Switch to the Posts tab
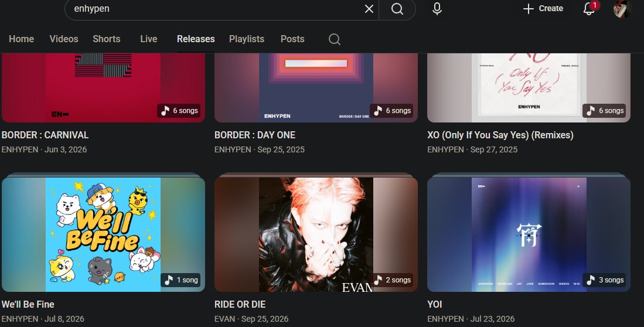 click(x=292, y=39)
